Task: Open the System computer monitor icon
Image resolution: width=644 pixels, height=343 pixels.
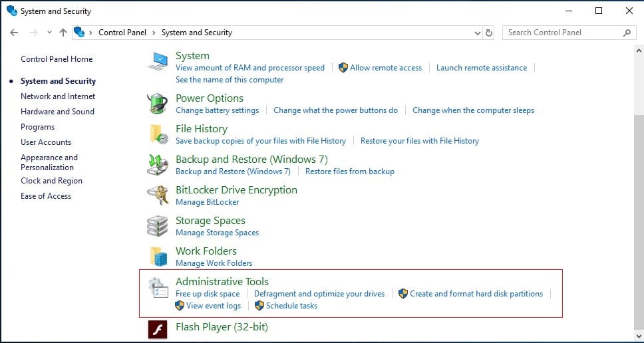Action: (158, 62)
